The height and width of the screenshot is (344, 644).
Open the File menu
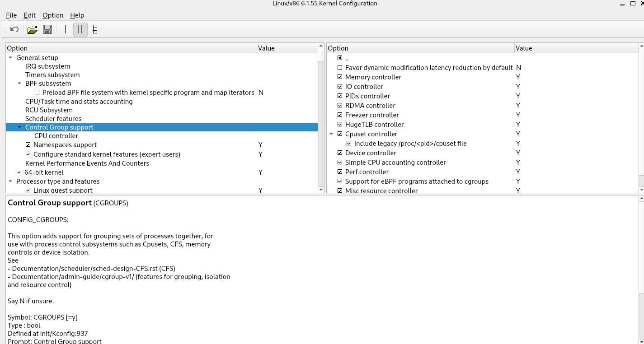coord(11,15)
